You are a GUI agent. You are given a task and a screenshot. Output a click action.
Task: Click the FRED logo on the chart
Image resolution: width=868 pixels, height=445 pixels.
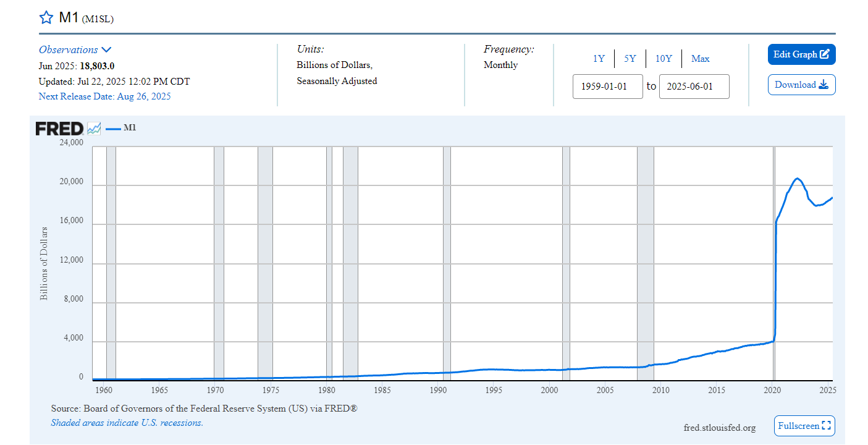59,129
